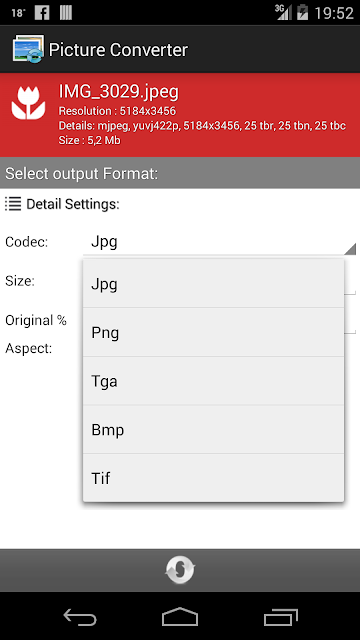Tap the Detail Settings list icon

(13, 203)
